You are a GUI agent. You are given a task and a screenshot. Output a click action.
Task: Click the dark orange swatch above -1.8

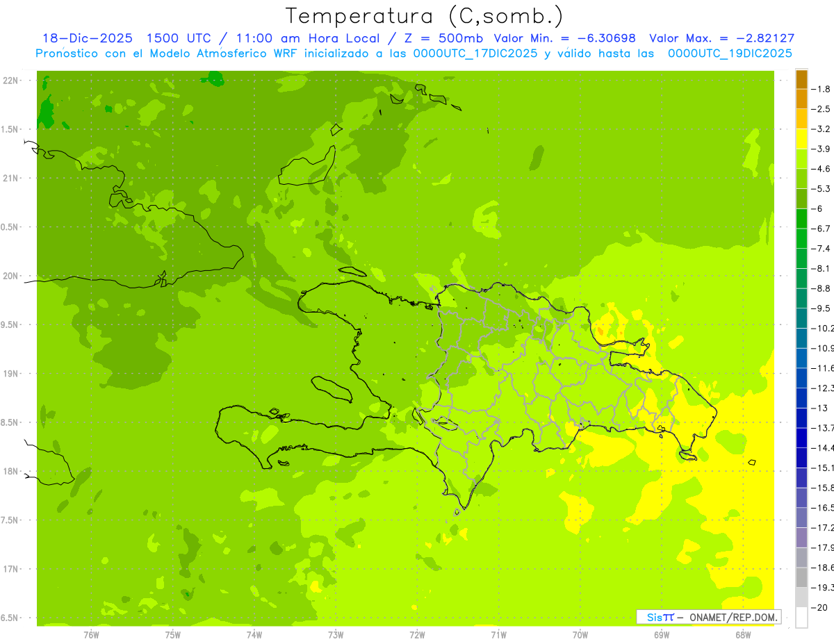(801, 79)
